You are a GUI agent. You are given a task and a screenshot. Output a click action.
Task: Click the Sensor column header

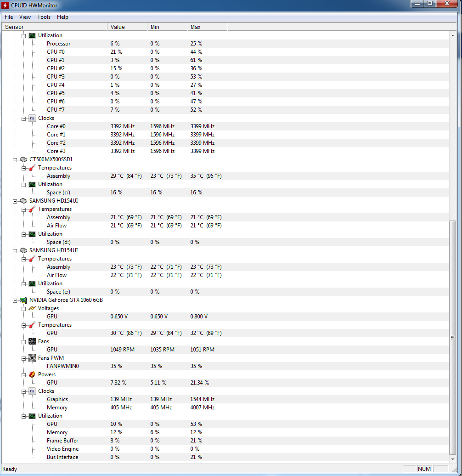coord(55,27)
